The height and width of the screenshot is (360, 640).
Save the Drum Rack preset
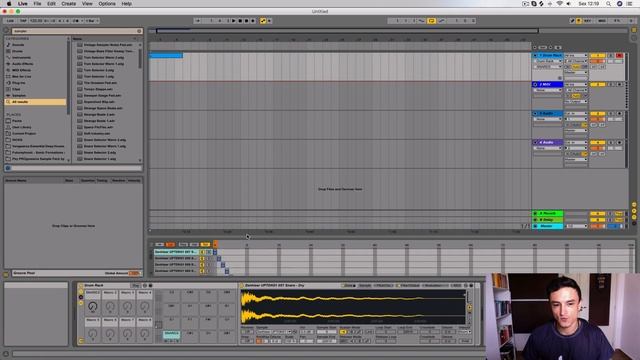click(150, 285)
